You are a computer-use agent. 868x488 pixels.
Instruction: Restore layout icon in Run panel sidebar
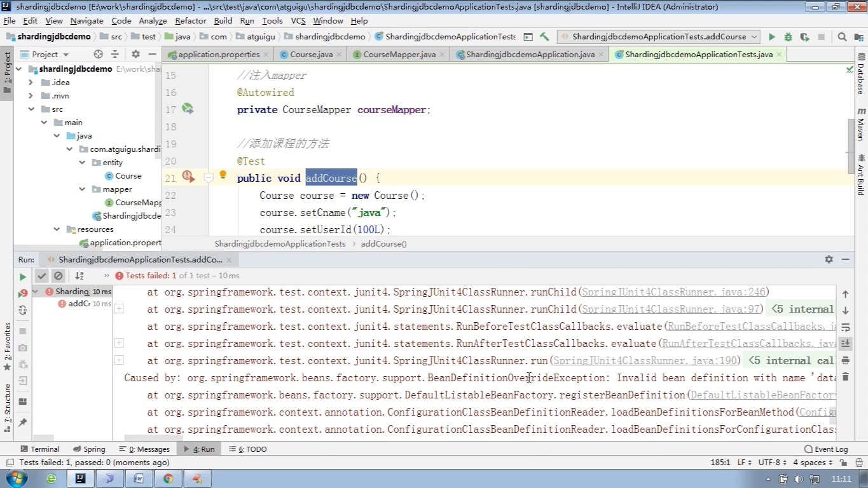point(23,402)
